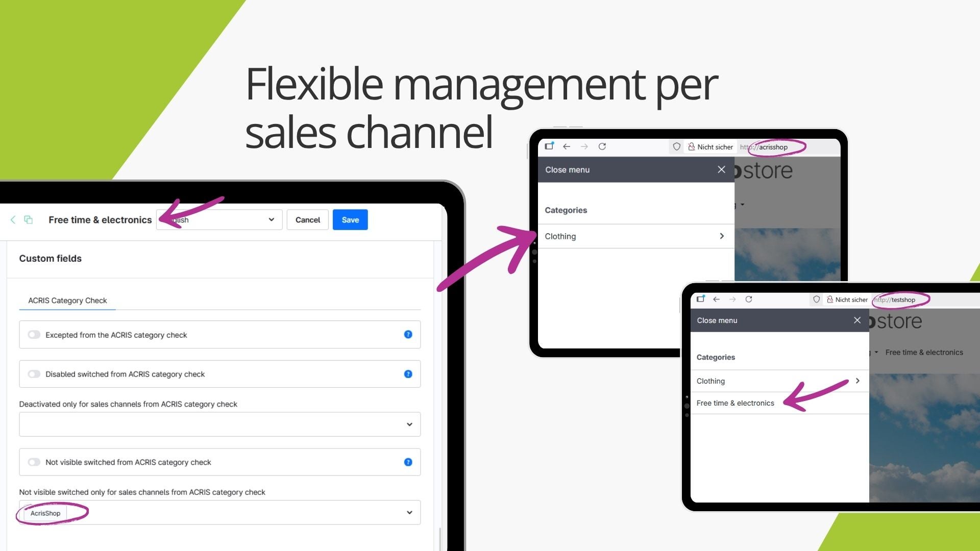Open help for Not visible switched option
Image resolution: width=980 pixels, height=551 pixels.
click(x=408, y=462)
